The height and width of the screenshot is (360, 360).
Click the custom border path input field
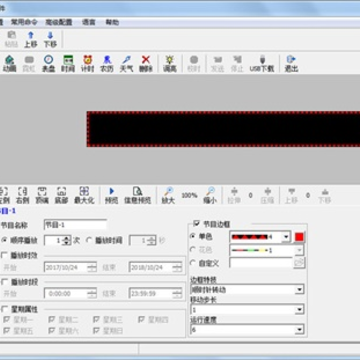click(261, 263)
